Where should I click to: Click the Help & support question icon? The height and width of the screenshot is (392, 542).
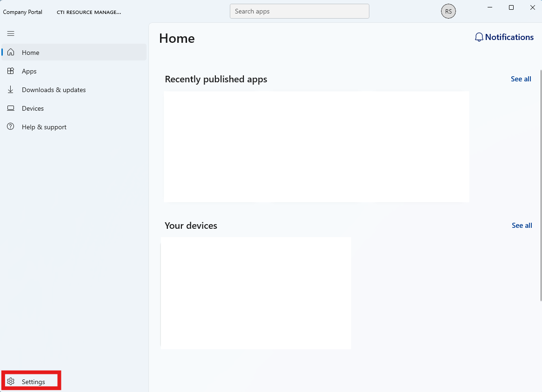pos(11,127)
